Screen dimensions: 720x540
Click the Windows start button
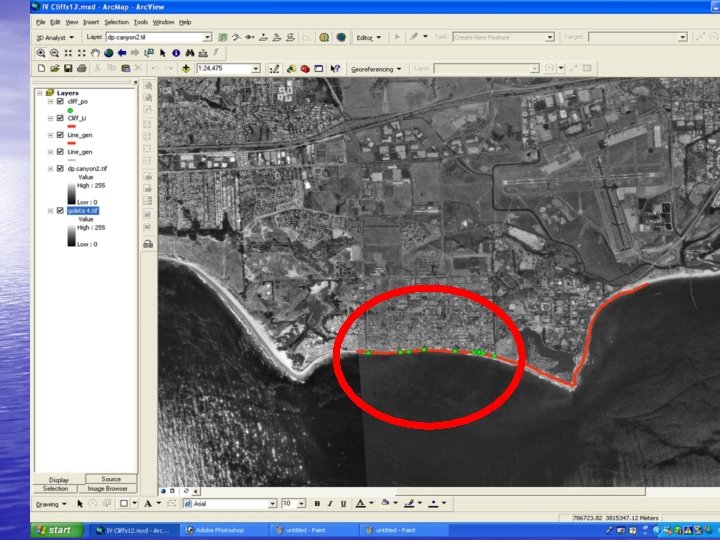tap(57, 530)
